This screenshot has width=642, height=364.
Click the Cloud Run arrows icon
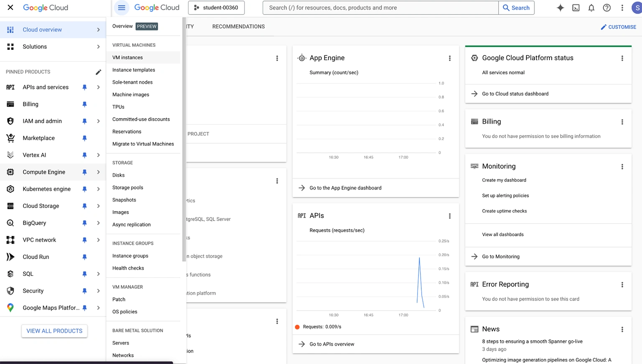tap(10, 257)
